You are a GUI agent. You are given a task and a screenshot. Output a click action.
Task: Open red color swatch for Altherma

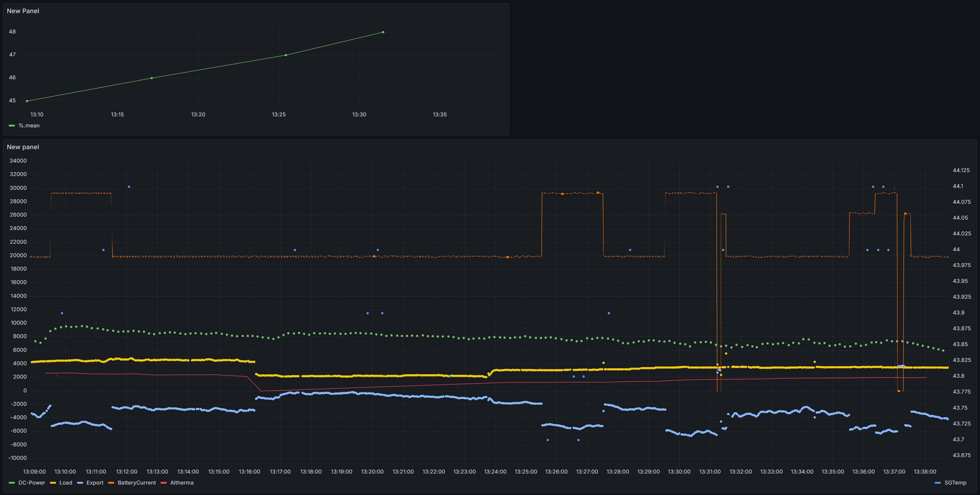[164, 483]
